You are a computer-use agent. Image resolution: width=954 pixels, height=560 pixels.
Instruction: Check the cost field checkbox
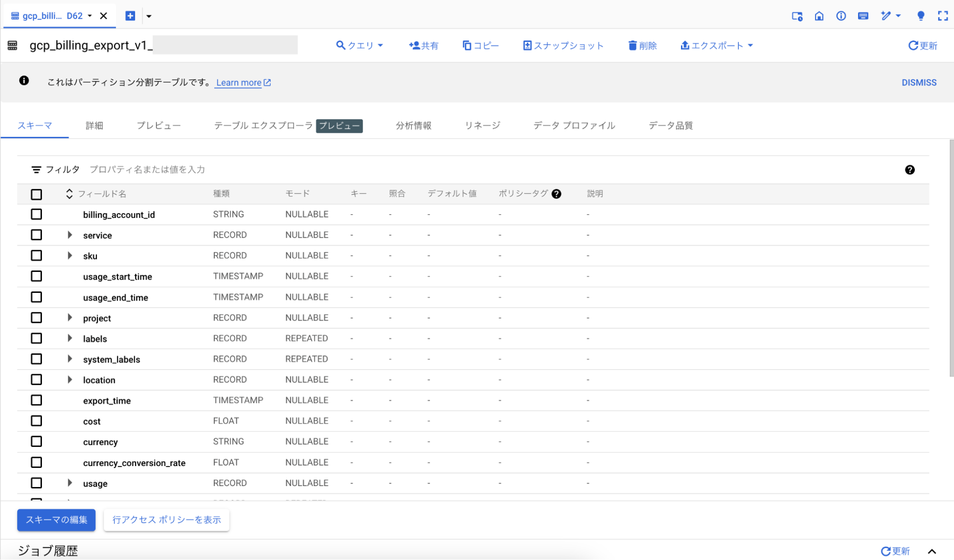click(x=36, y=421)
